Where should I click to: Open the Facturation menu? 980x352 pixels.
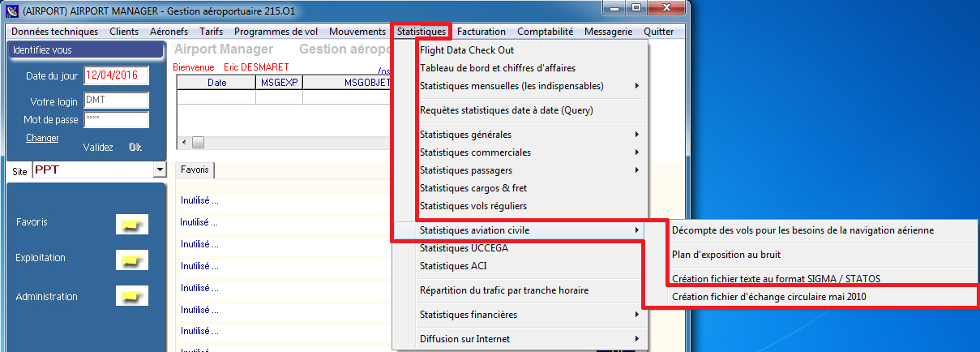pos(481,32)
